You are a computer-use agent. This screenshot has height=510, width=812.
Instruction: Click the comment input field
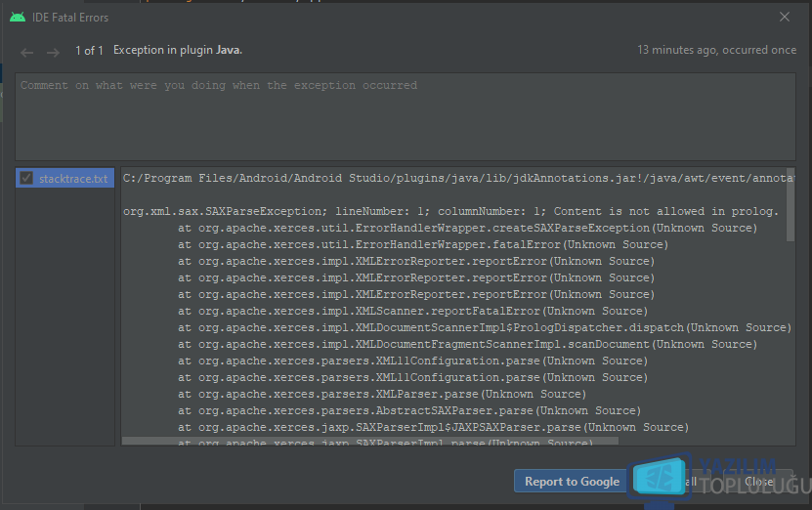click(x=405, y=116)
